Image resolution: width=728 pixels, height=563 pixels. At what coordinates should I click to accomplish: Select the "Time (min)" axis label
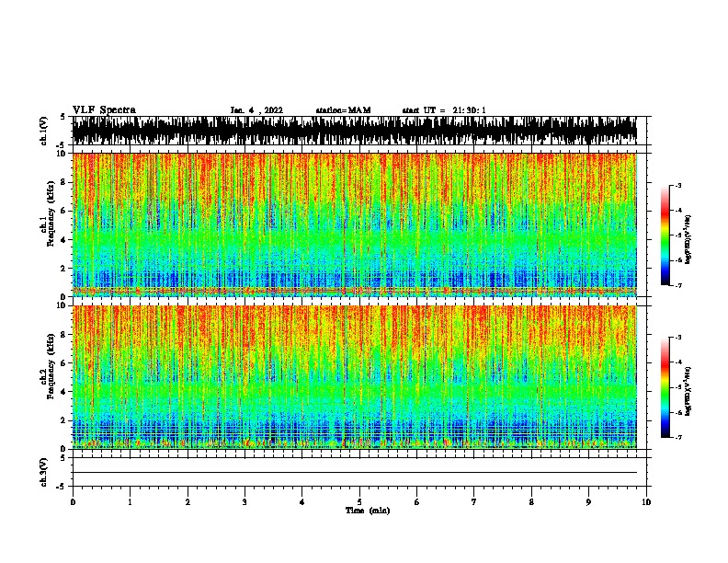[368, 511]
